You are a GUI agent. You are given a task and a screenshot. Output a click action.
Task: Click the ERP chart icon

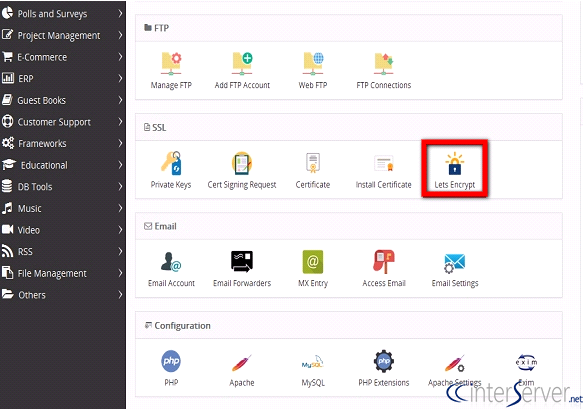8,78
